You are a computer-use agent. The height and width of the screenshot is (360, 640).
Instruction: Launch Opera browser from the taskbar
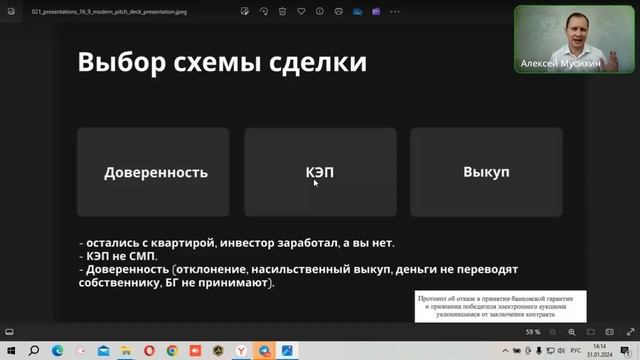click(149, 351)
